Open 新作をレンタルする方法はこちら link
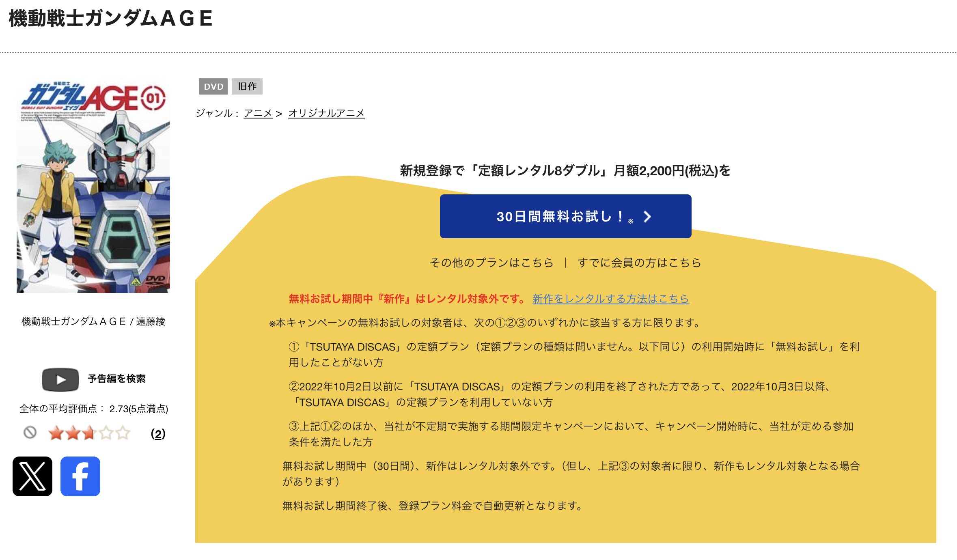This screenshot has height=560, width=957. tap(611, 299)
